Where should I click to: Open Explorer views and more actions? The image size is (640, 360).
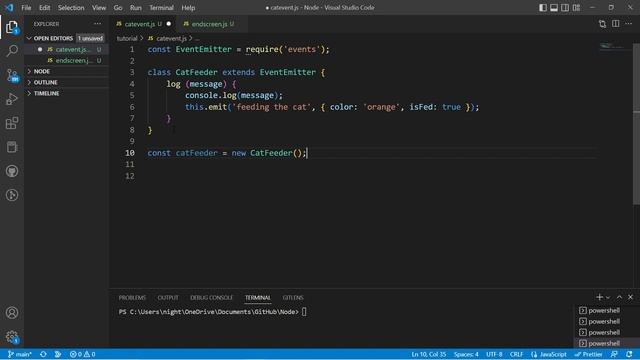(x=97, y=24)
